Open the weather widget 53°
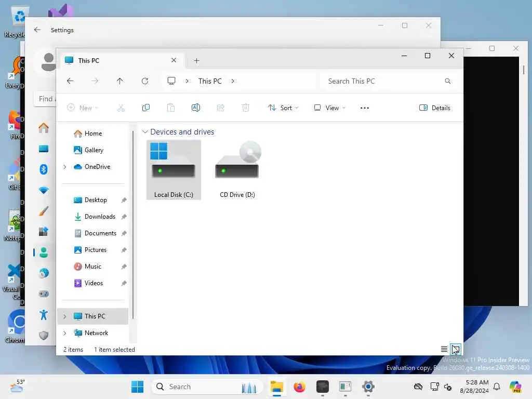532x399 pixels. click(17, 387)
